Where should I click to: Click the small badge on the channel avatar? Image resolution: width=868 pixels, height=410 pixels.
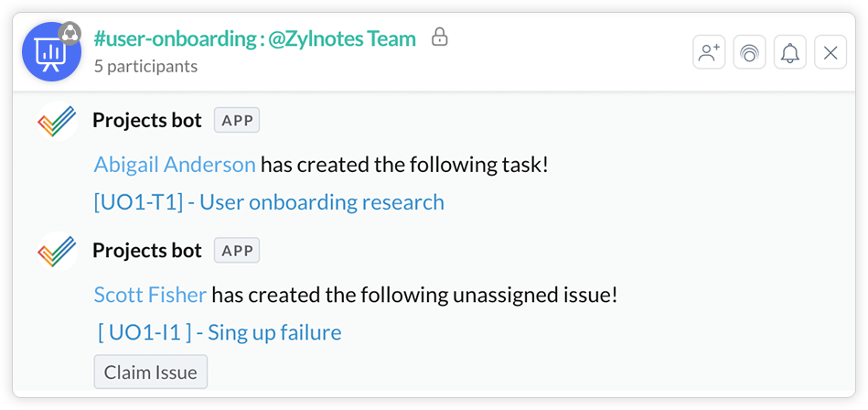pos(70,33)
